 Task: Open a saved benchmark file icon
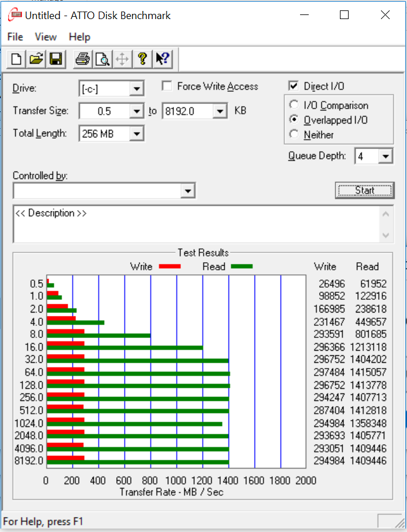click(x=36, y=59)
